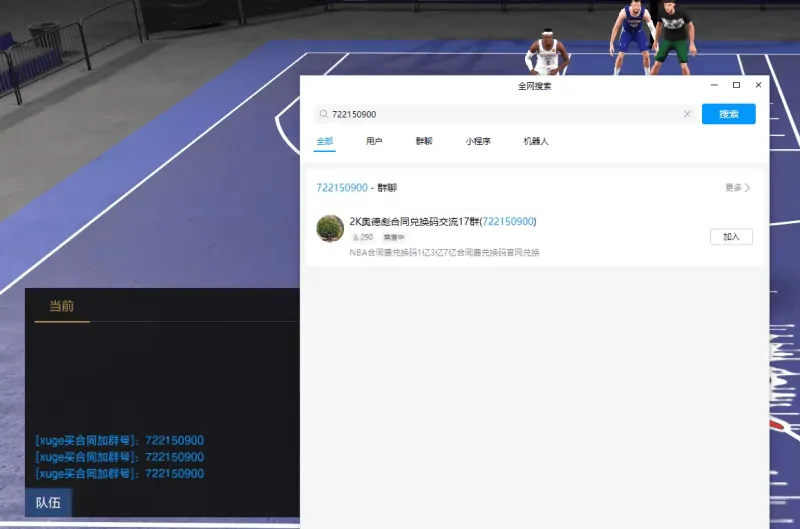800x529 pixels.
Task: Click the 队伍 team channel button
Action: pos(48,502)
